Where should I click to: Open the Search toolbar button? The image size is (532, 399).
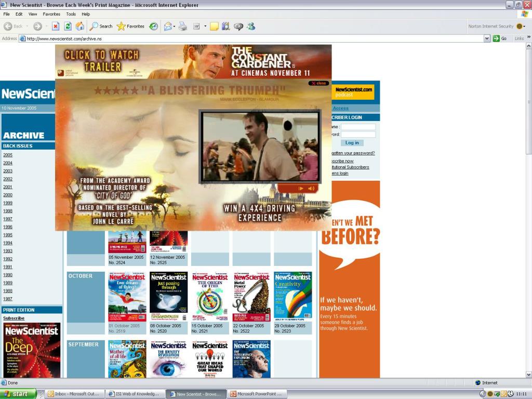coord(101,26)
